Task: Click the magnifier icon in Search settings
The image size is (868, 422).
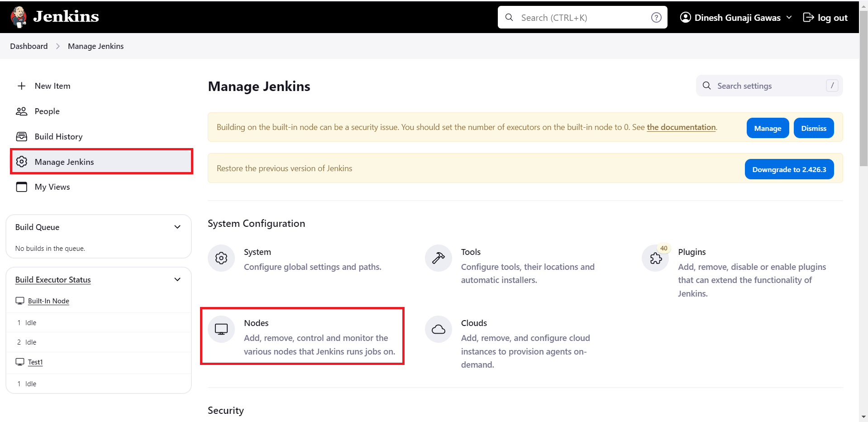Action: point(706,86)
